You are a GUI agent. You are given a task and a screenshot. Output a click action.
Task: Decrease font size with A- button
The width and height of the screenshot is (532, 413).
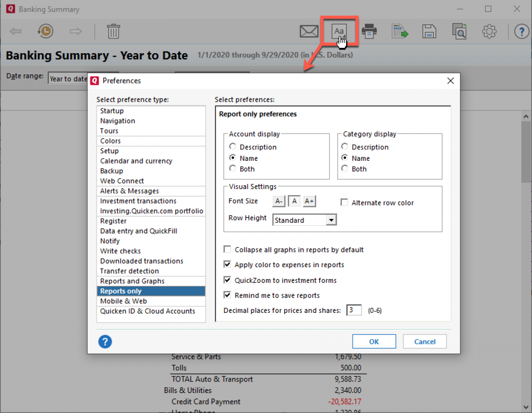pos(278,201)
